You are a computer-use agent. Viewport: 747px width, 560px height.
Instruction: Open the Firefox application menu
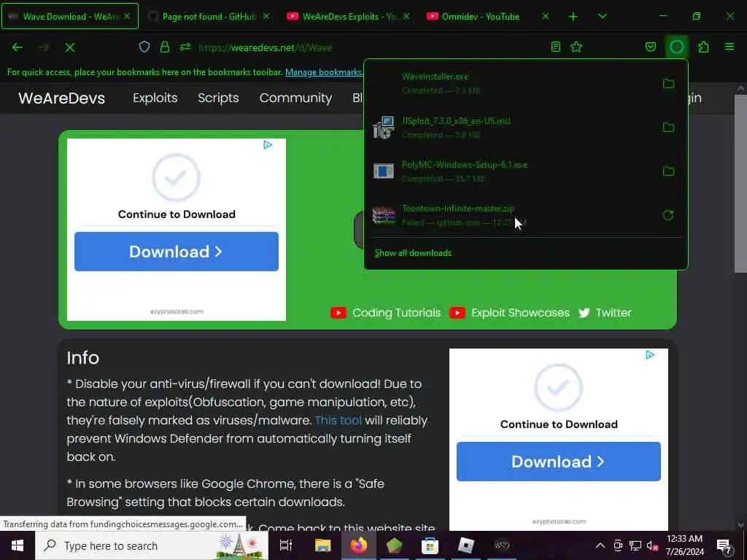[729, 47]
